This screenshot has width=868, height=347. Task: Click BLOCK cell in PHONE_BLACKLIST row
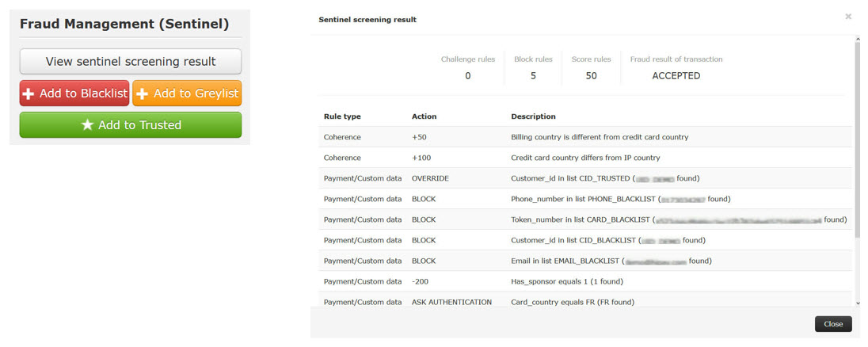pos(424,199)
